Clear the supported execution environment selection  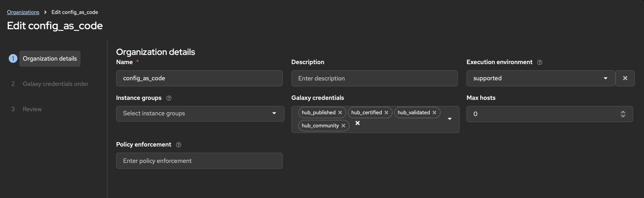625,79
